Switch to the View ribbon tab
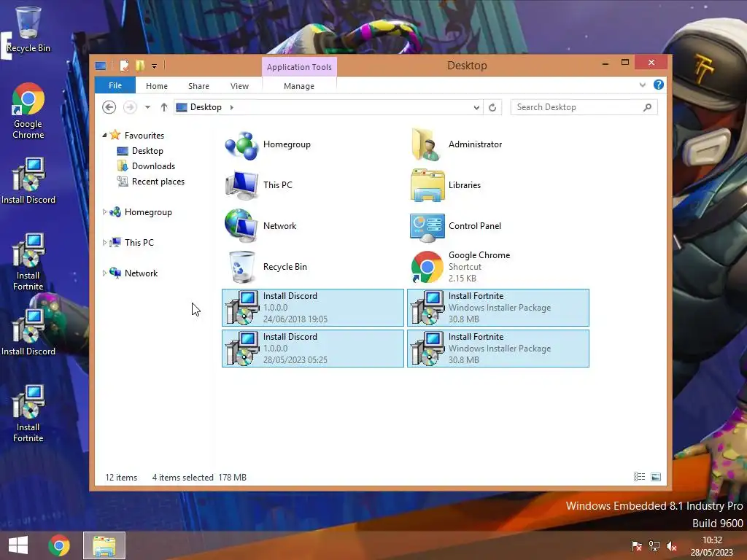 coord(239,86)
